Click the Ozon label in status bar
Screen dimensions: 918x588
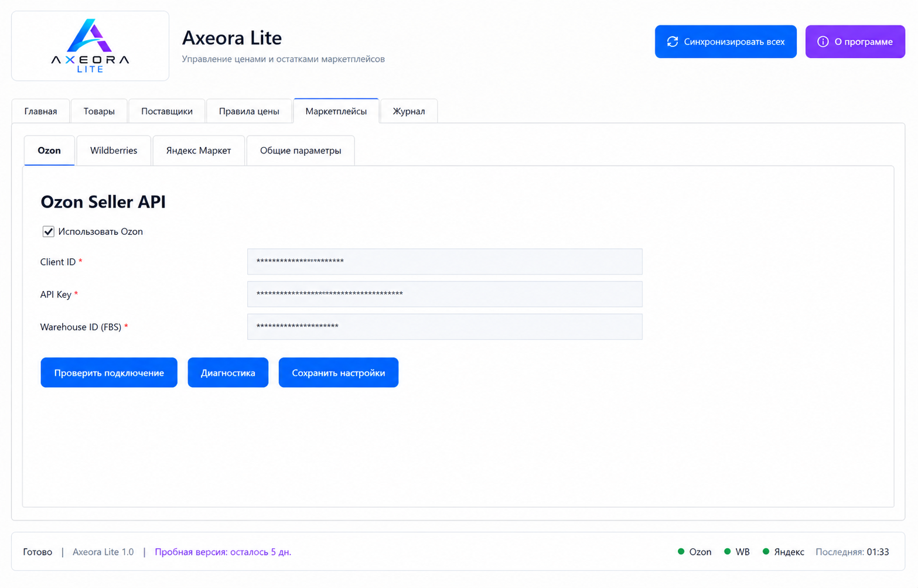[700, 552]
